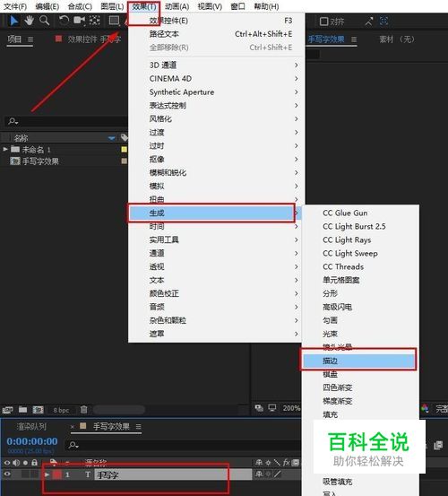Click the timeline search input field
The image size is (448, 496).
click(x=184, y=446)
